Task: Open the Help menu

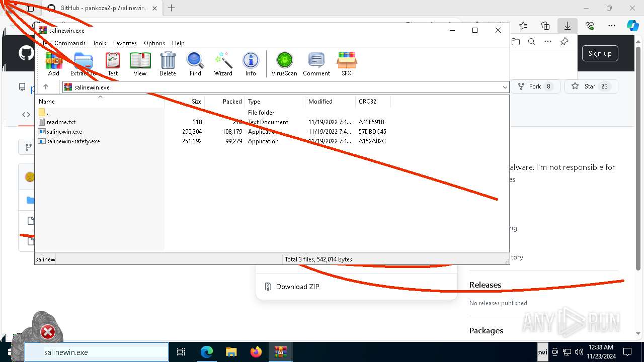Action: click(x=178, y=43)
